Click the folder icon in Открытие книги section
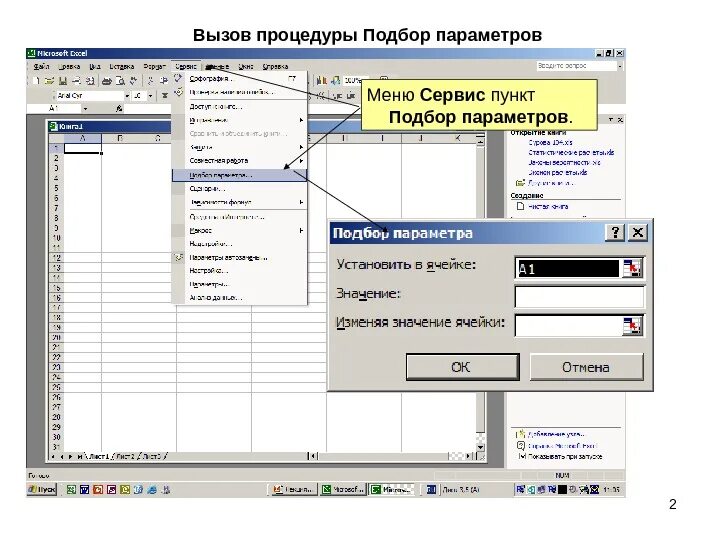The image size is (720, 540). 520,183
